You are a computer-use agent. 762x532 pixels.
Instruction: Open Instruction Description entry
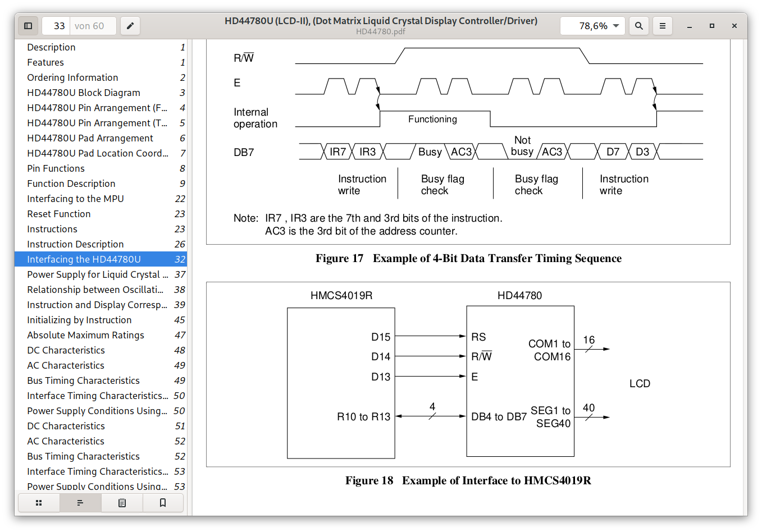101,244
